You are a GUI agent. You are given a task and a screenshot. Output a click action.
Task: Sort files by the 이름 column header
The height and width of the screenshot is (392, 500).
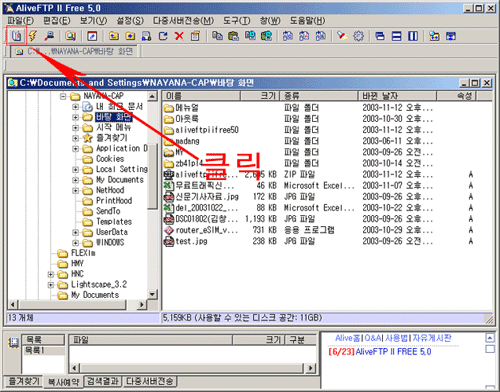[201, 96]
